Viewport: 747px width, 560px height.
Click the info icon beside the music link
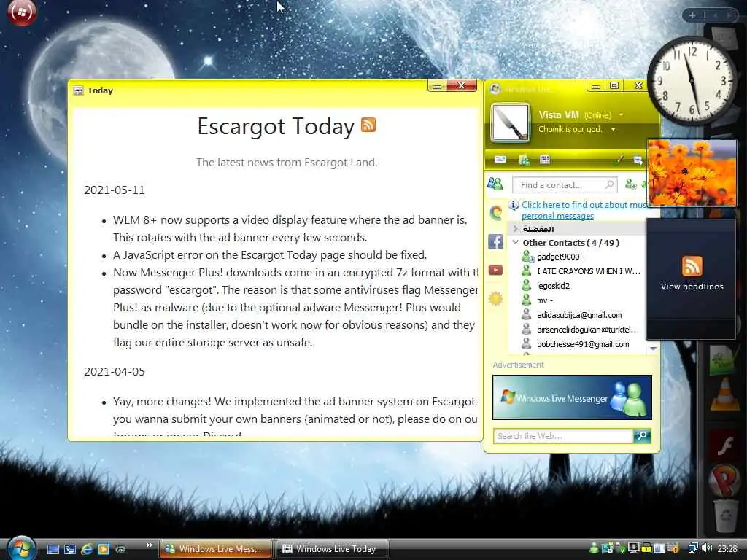click(514, 205)
